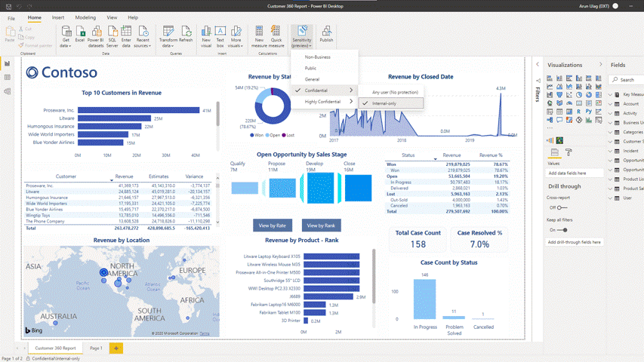Switch to Model view in left sidebar
The image size is (644, 362).
point(7,91)
